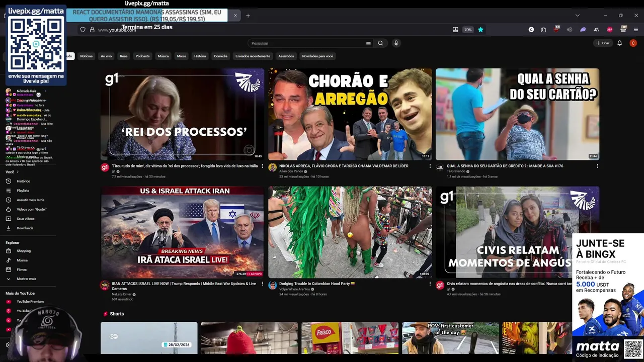Open Downloads in the sidebar
Screen dimensions: 644x362
[25, 228]
